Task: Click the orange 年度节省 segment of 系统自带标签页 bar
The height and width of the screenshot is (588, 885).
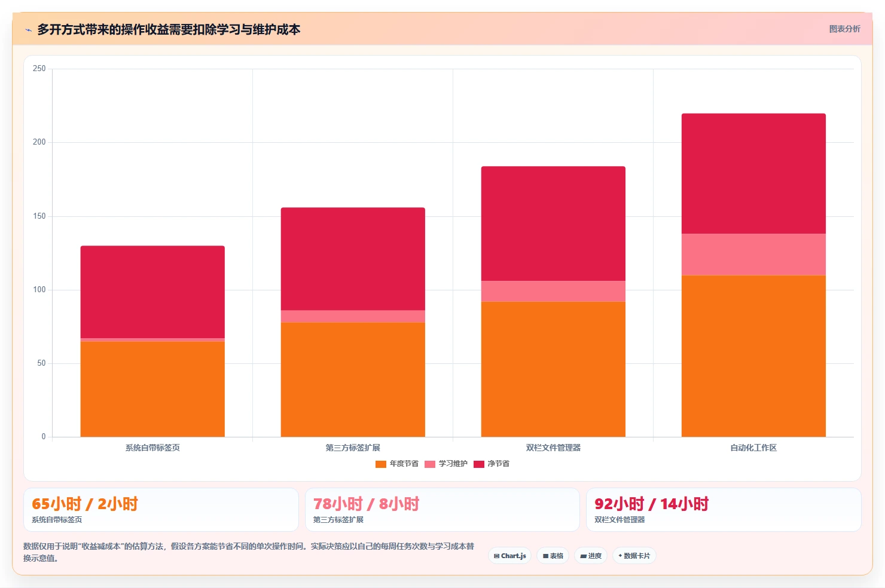Action: pyautogui.click(x=152, y=389)
